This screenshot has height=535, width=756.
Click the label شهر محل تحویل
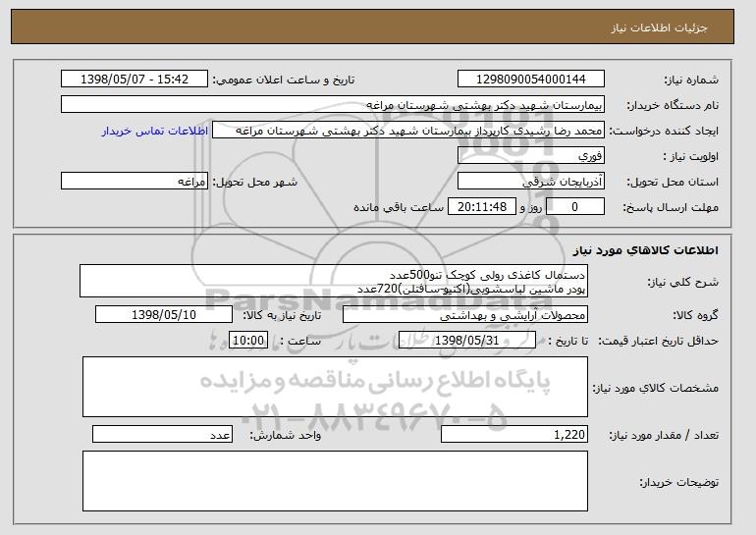255,183
